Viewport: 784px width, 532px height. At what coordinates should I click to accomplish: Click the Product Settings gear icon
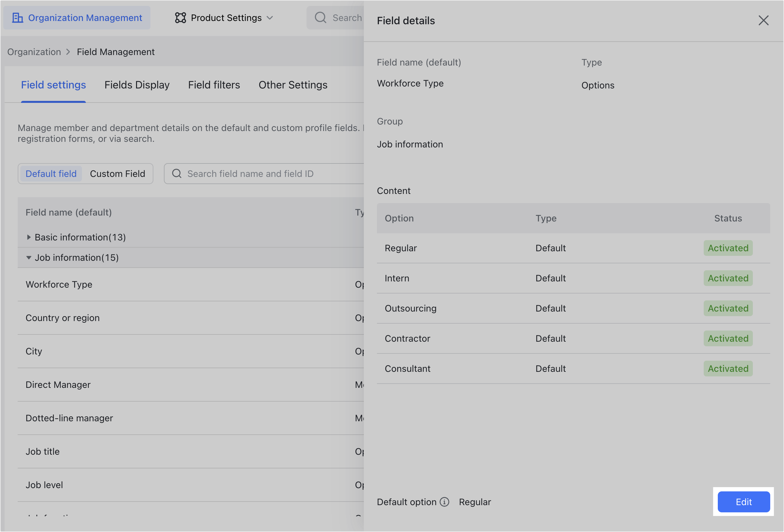pos(181,18)
